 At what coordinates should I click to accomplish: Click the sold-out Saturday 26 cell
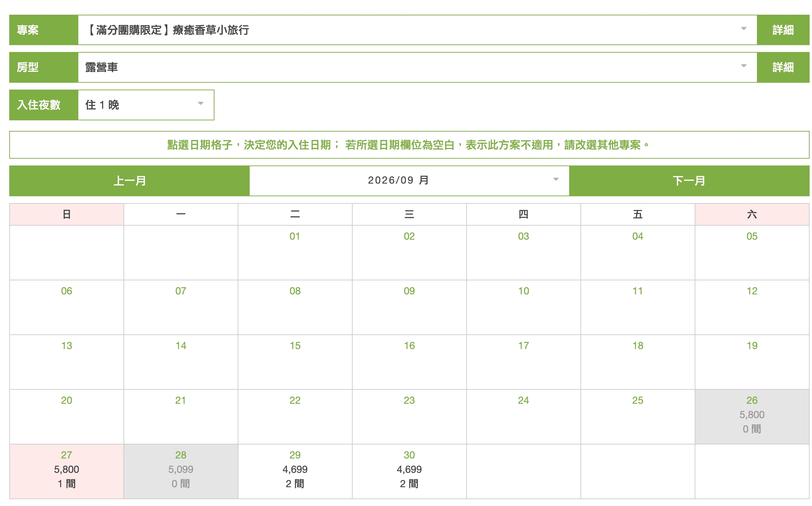752,417
